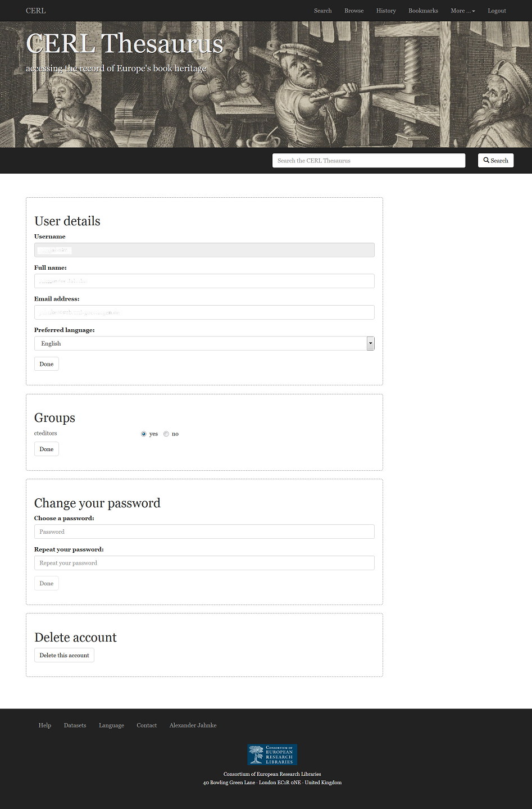
Task: Click the Delete account heading
Action: (x=75, y=637)
